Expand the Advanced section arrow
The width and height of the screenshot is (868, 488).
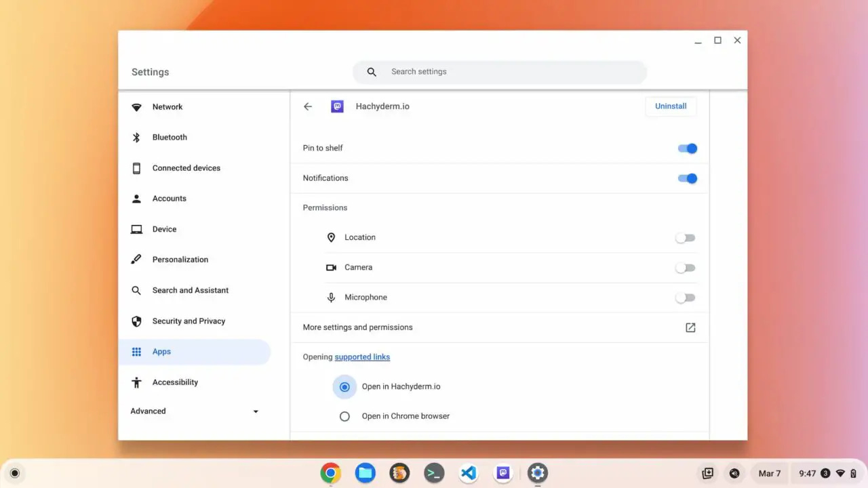pyautogui.click(x=256, y=411)
